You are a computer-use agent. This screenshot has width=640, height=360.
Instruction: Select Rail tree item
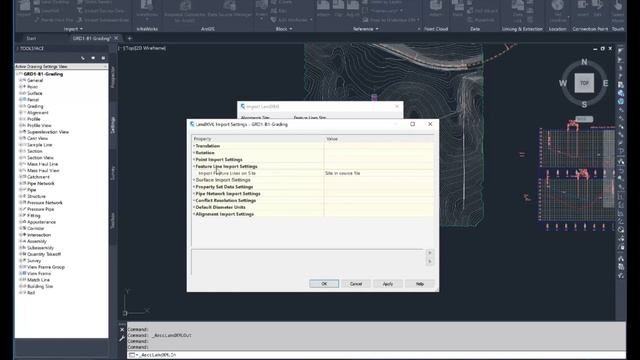pyautogui.click(x=31, y=293)
